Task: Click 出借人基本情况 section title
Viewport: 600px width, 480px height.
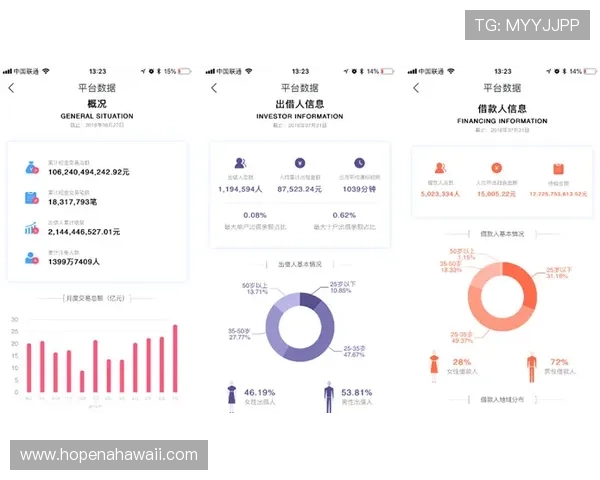Action: click(x=300, y=264)
